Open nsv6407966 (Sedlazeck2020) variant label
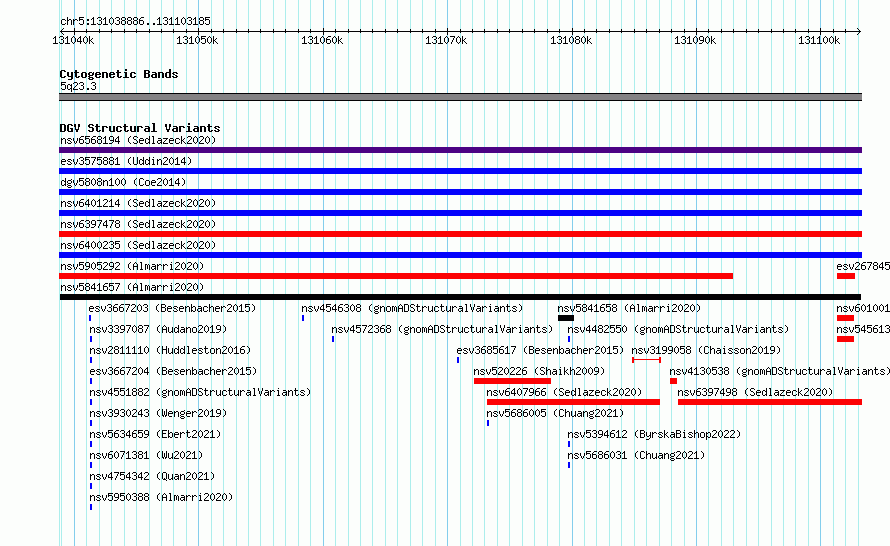The width and height of the screenshot is (890, 546). (564, 392)
